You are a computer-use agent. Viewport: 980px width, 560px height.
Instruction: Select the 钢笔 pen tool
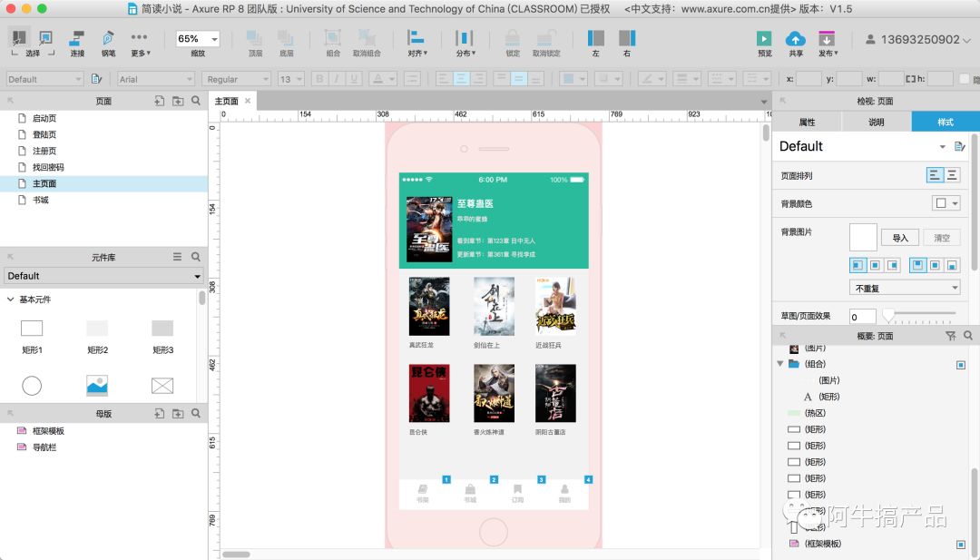click(108, 44)
